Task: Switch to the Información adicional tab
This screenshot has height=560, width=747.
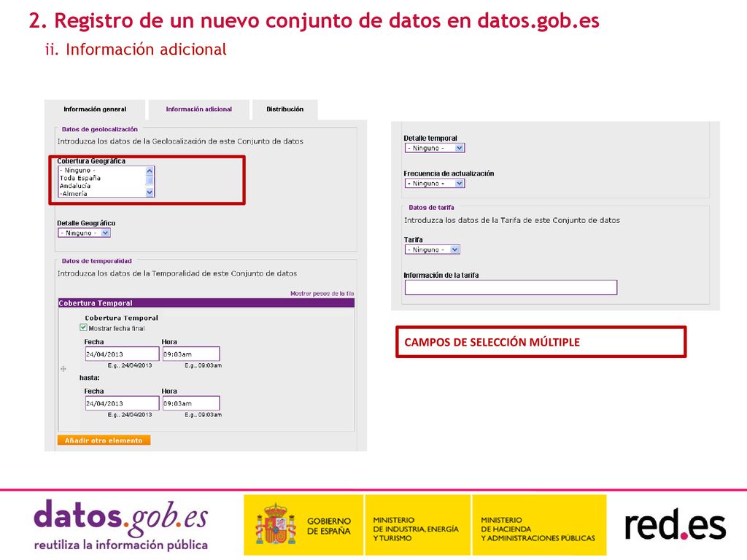Action: [x=198, y=109]
